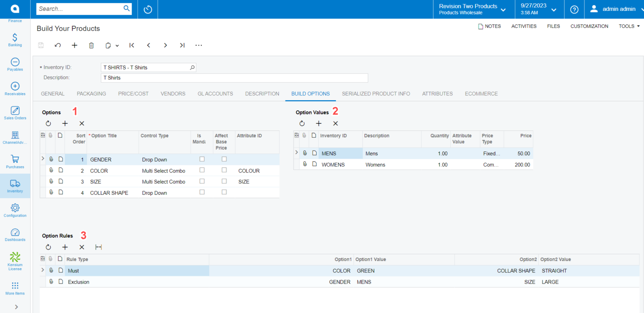Switch to the PACKAGING tab
Screen dimensions: 644x313
pos(91,94)
